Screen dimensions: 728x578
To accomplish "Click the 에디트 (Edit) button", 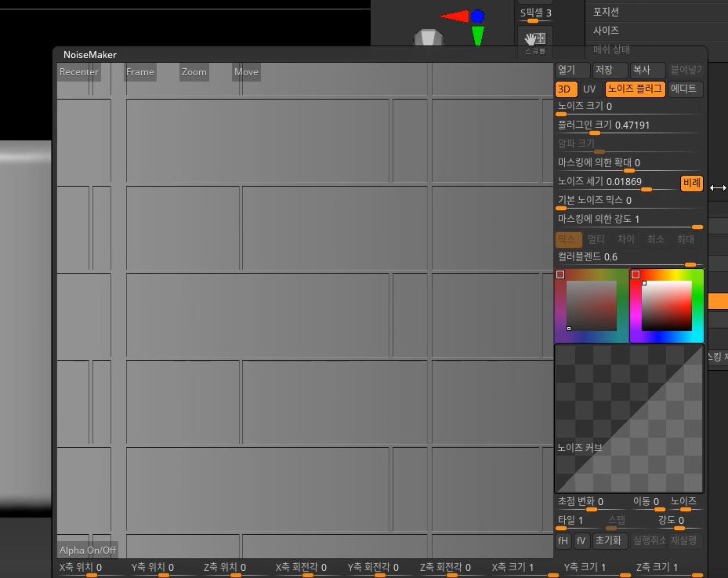I will 685,89.
